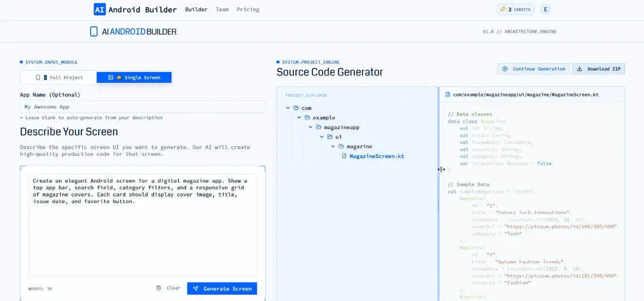This screenshot has height=301, width=644.
Task: Click the "WORDS: 38" counter
Action: point(40,289)
